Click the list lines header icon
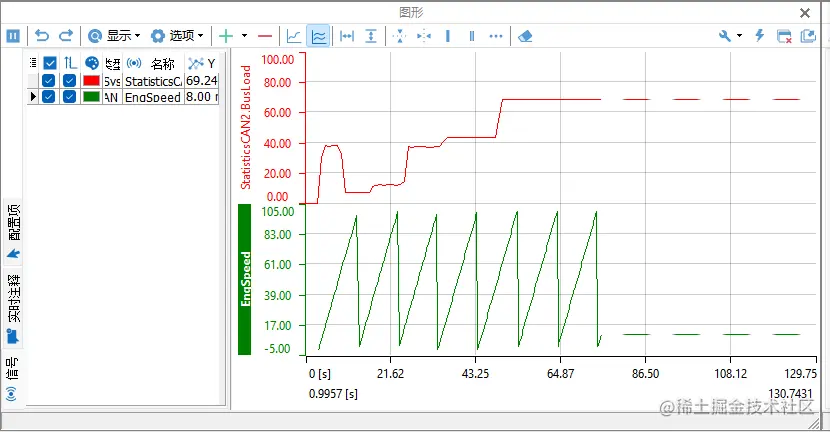830x432 pixels. 33,63
